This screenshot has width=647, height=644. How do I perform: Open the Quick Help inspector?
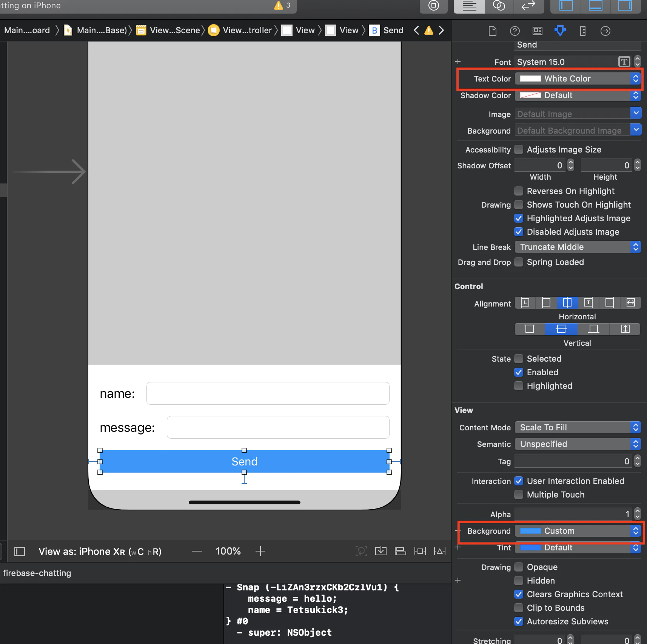(x=515, y=31)
